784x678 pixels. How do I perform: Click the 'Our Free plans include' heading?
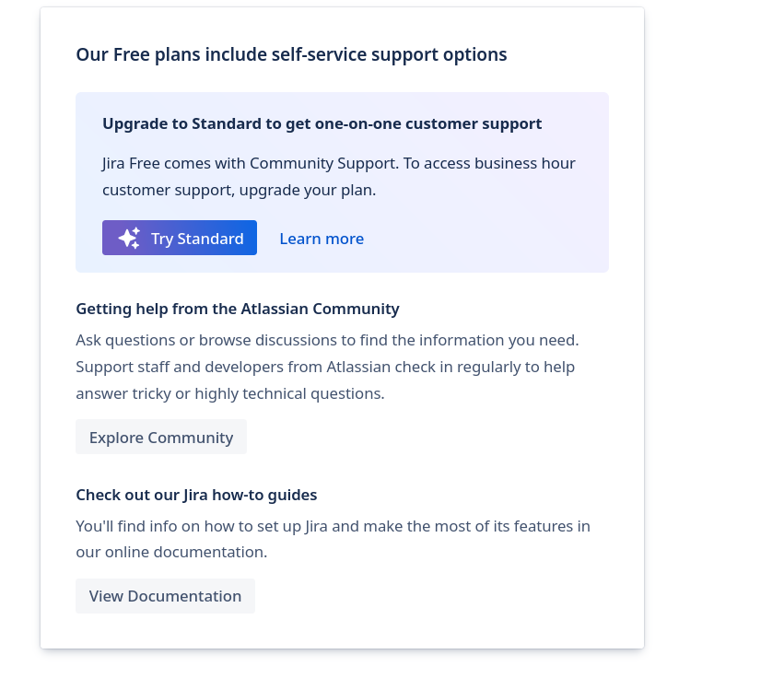pyautogui.click(x=291, y=54)
